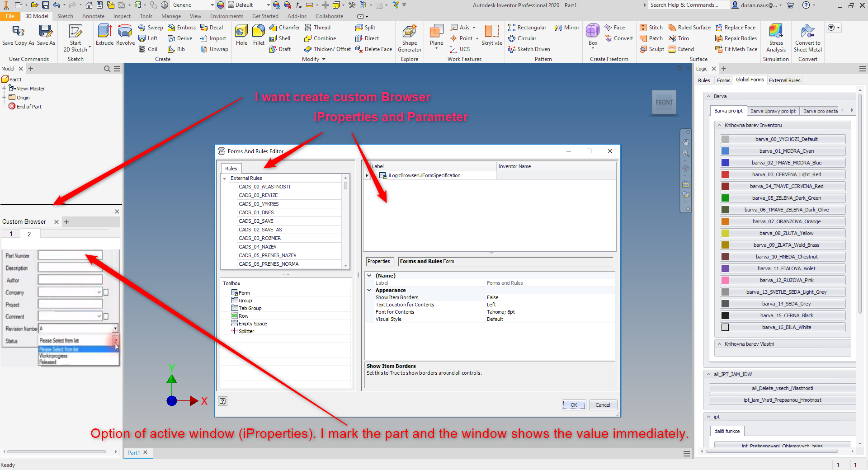The width and height of the screenshot is (868, 470).
Task: Toggle the checkbox beside Comment field
Action: click(x=106, y=316)
